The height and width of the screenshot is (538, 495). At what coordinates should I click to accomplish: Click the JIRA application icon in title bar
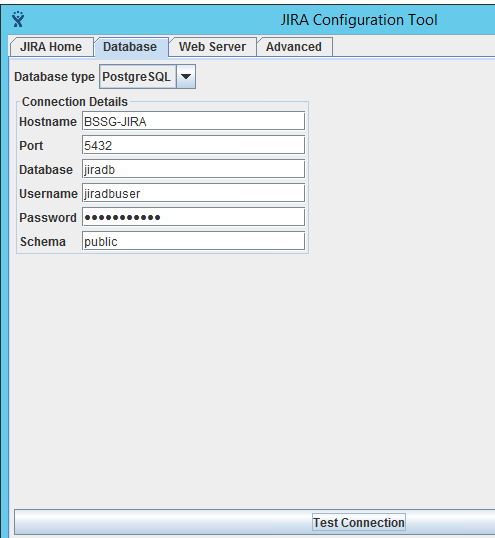[18, 19]
